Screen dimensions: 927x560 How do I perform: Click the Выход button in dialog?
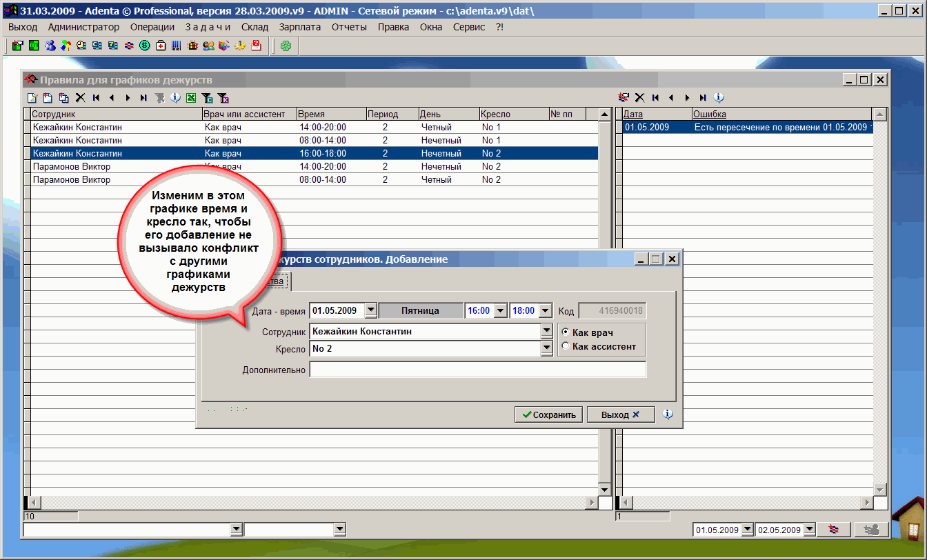[x=620, y=414]
